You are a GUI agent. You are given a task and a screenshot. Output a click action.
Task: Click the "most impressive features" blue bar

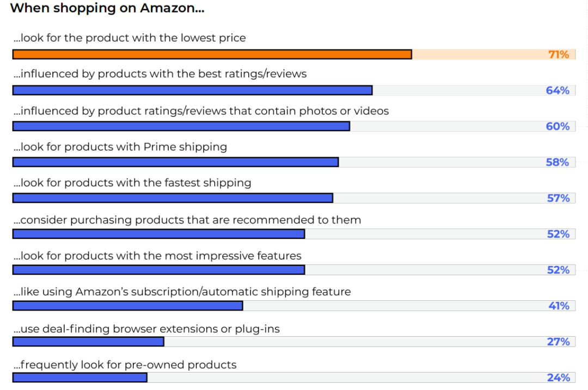point(158,270)
